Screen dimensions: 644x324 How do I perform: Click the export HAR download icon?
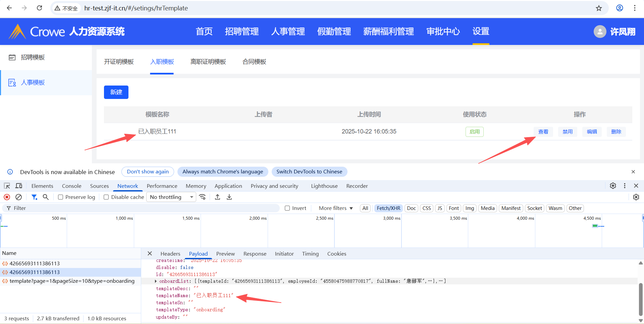click(229, 197)
